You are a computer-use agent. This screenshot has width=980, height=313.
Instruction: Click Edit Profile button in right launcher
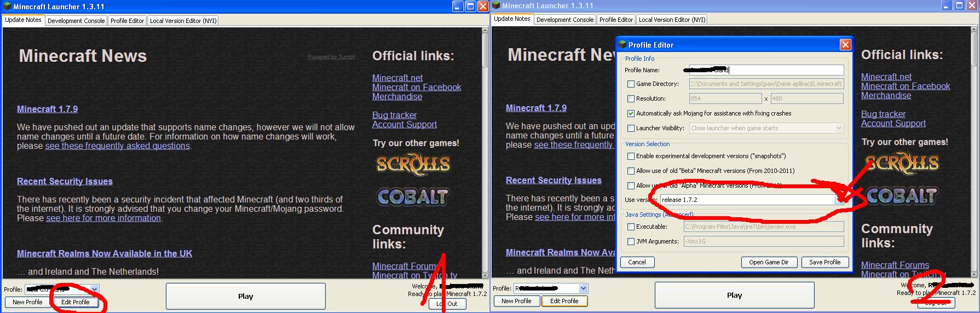564,301
